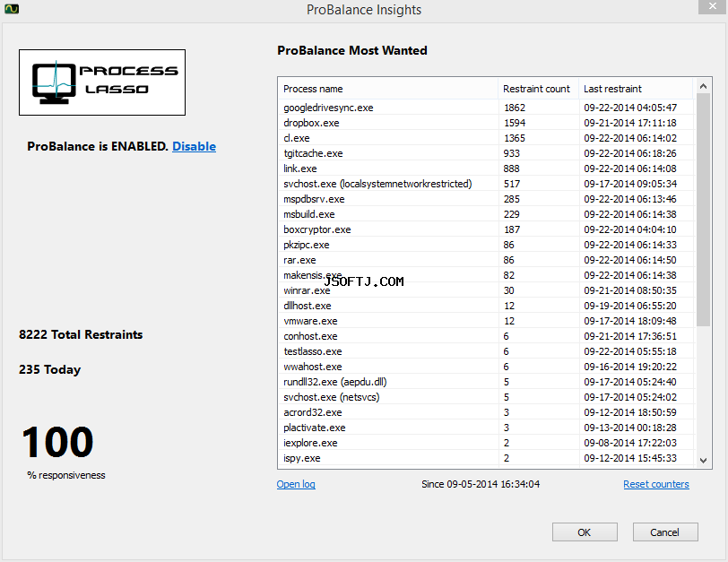Click restraint count 888

(512, 169)
